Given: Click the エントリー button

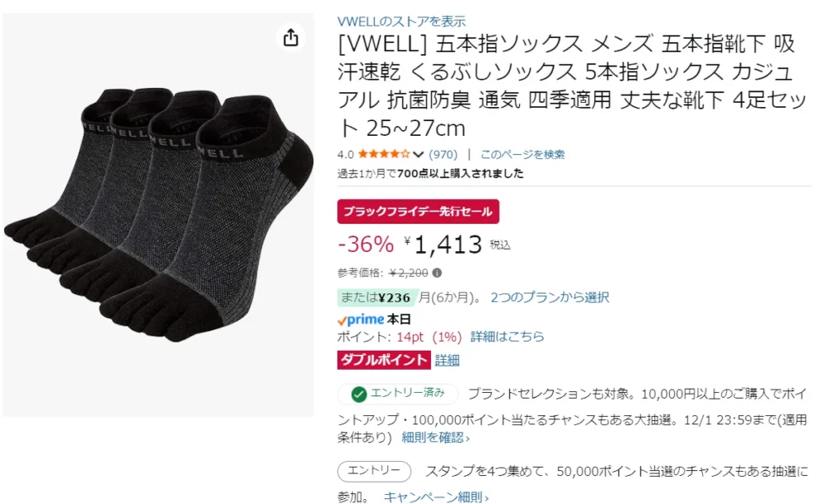Looking at the screenshot, I should pyautogui.click(x=375, y=471).
